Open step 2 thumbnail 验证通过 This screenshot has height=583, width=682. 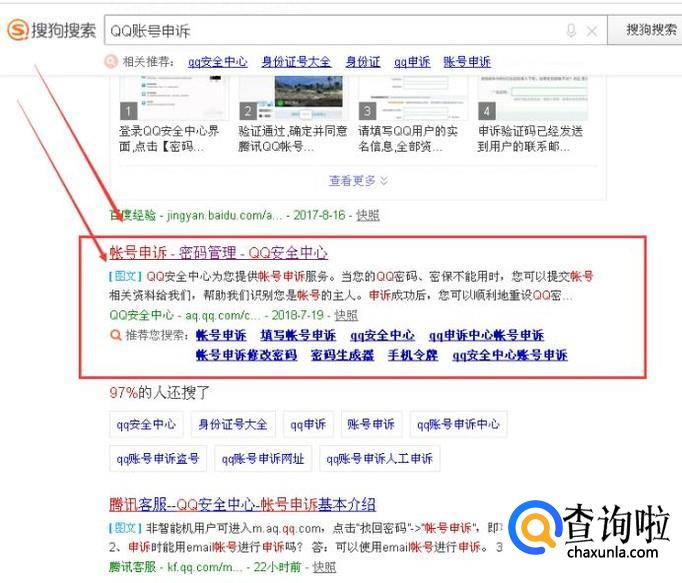click(292, 98)
